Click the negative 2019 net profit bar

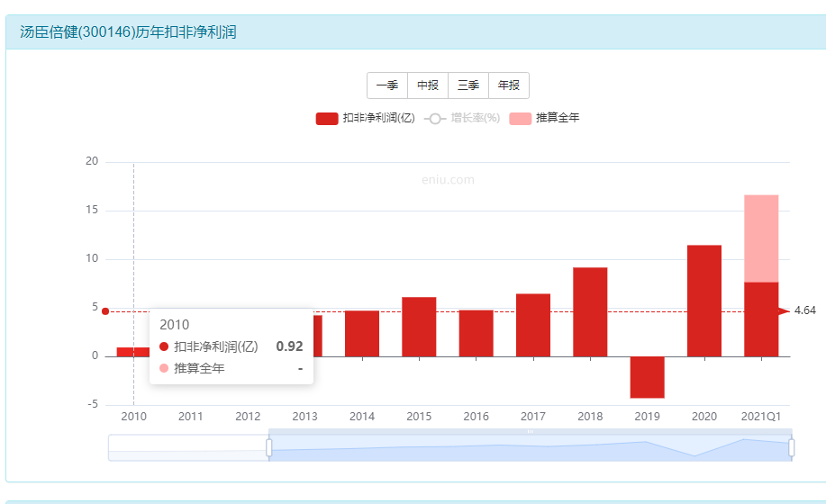tap(647, 377)
